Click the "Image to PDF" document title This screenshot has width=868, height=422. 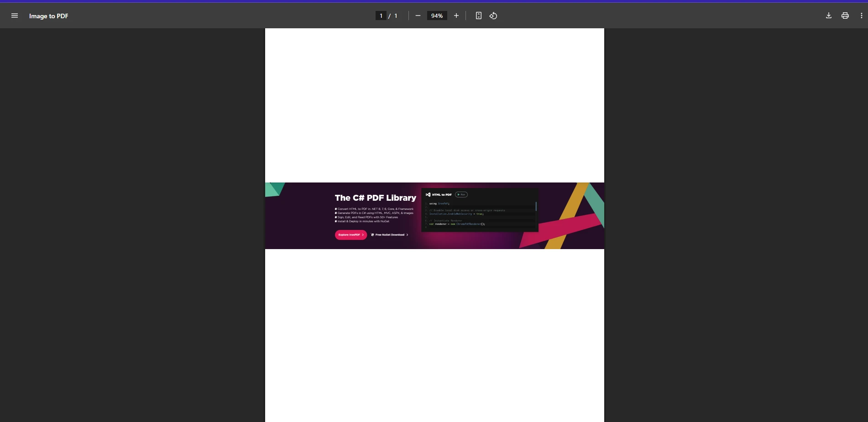tap(49, 16)
